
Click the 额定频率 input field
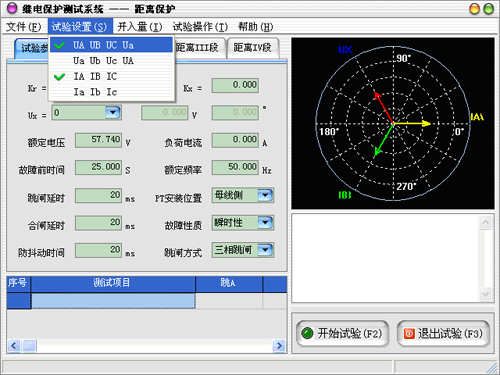click(235, 167)
